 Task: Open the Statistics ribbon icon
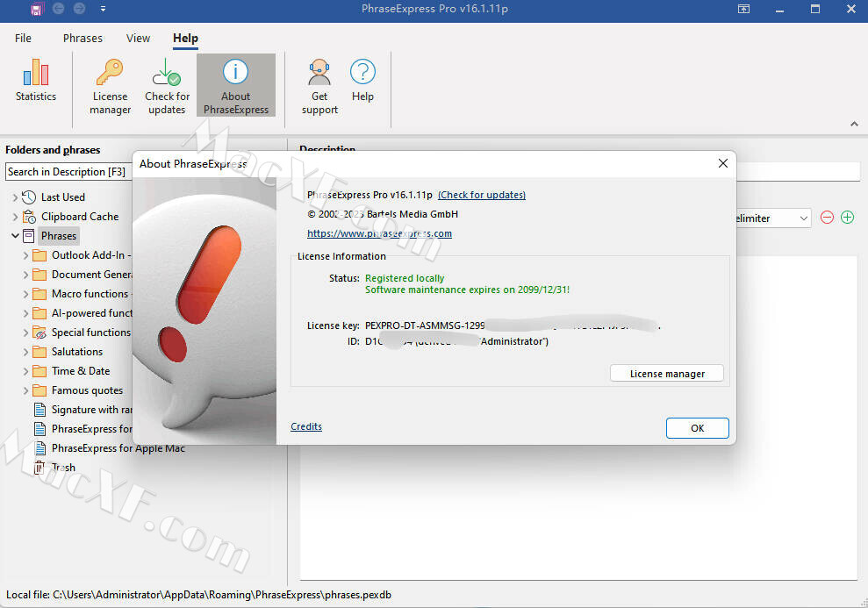click(36, 74)
